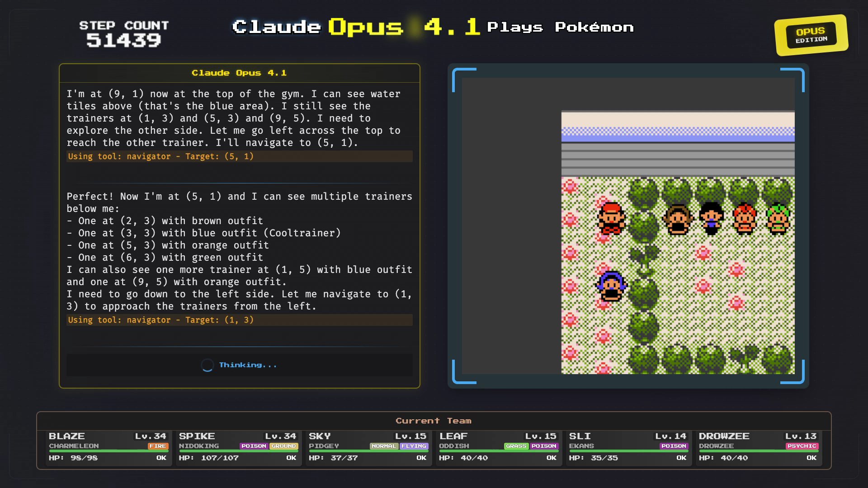The height and width of the screenshot is (488, 868).
Task: Click the FLYING type tag on Sky
Action: [x=413, y=446]
